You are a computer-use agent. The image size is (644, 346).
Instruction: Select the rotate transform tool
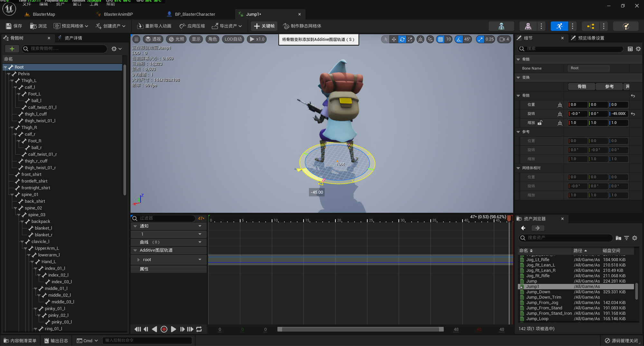tap(402, 39)
